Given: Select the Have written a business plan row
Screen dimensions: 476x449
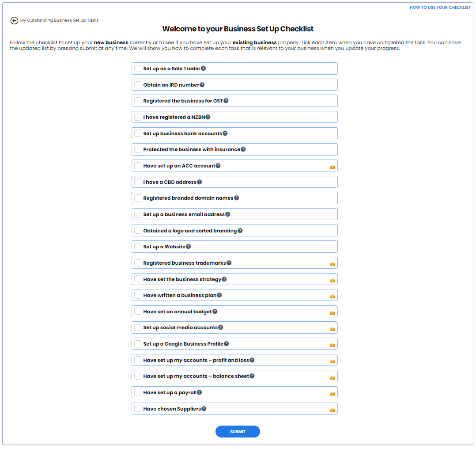Looking at the screenshot, I should [234, 295].
